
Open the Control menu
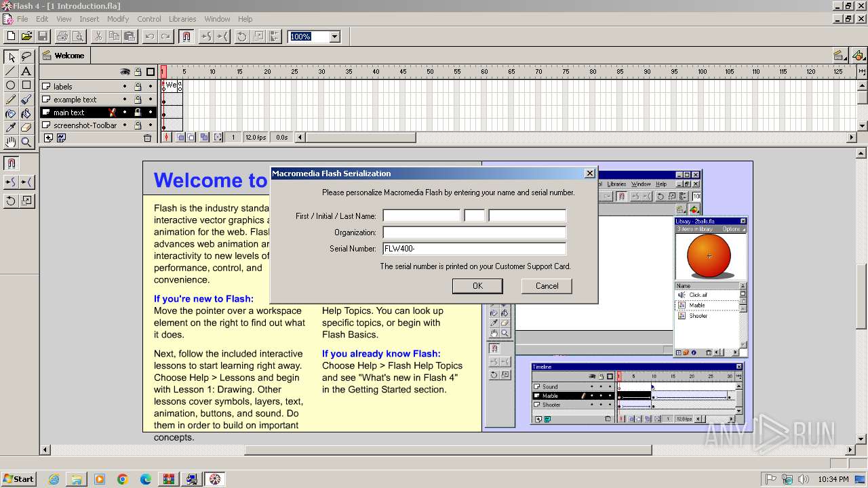pos(149,19)
